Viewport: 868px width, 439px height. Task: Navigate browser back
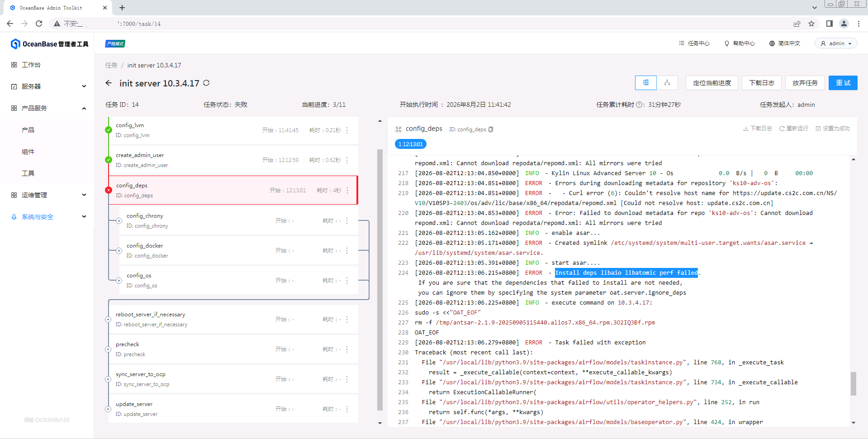tap(10, 24)
